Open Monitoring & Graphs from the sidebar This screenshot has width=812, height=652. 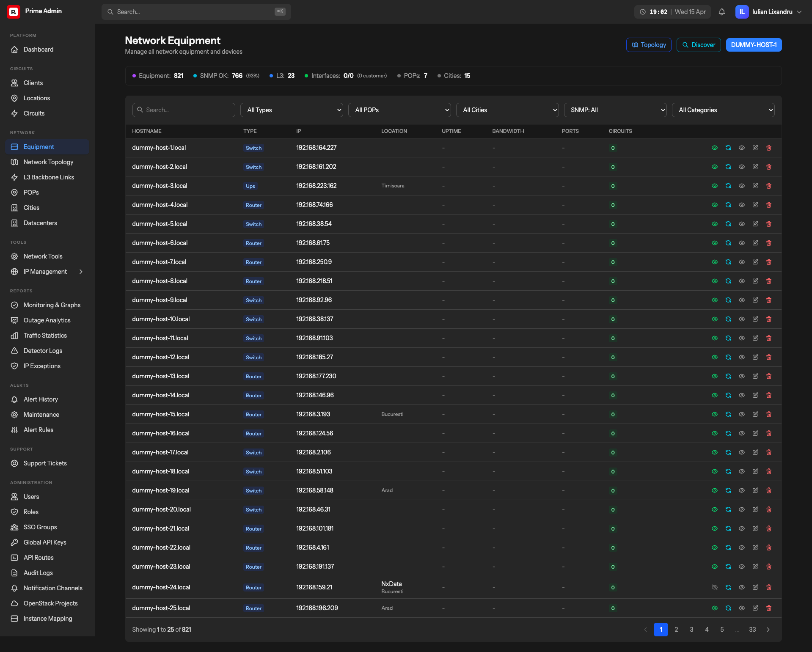(52, 305)
